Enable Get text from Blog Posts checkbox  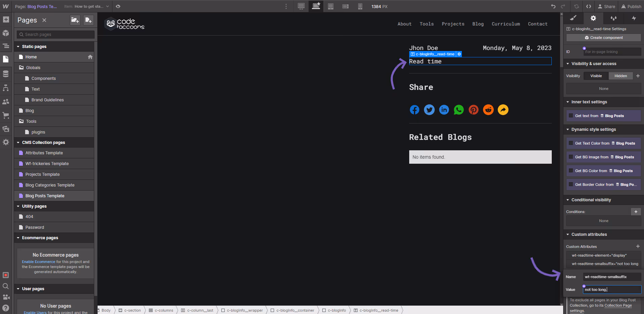pos(571,116)
